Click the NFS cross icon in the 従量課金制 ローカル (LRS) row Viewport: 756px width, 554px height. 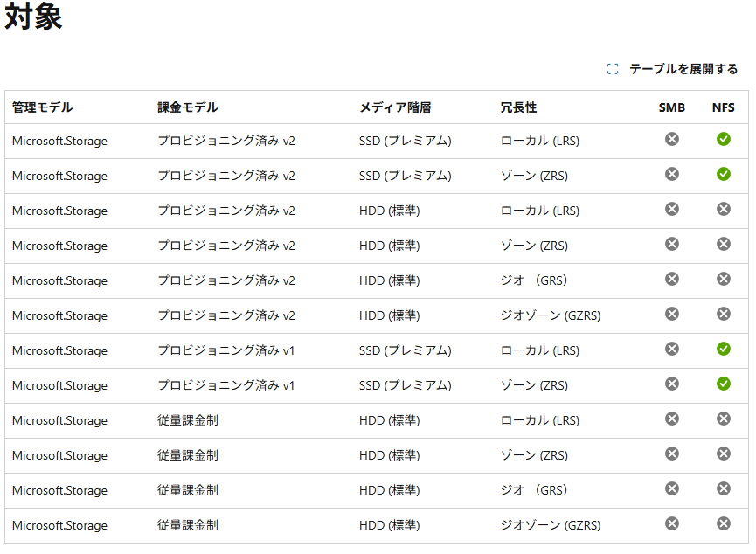[723, 419]
